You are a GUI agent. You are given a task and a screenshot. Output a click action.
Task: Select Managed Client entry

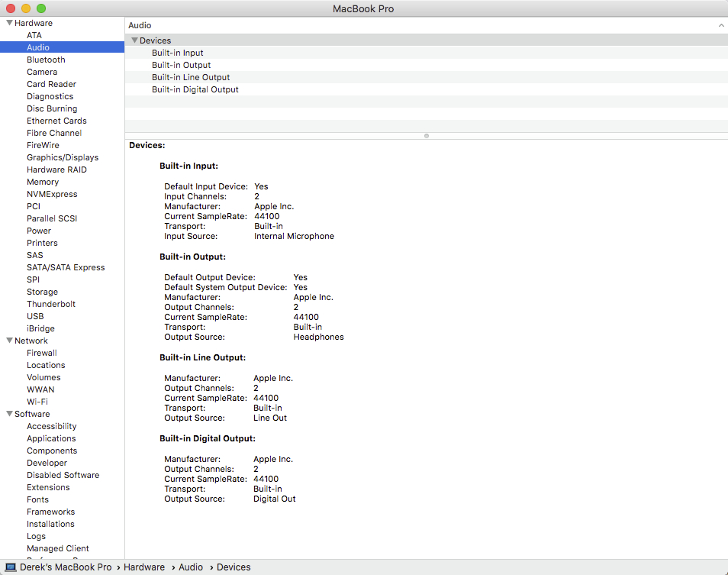coord(58,548)
